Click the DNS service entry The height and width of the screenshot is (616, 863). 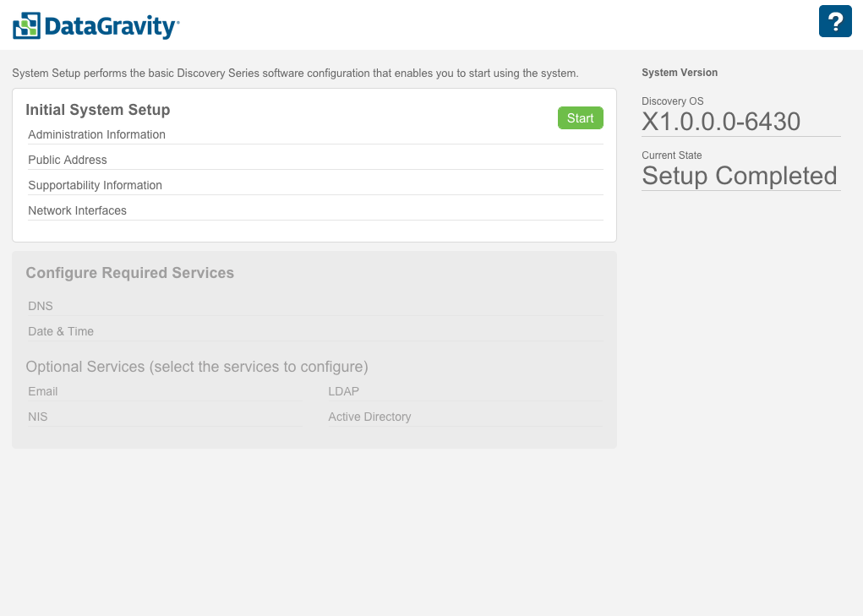coord(41,306)
